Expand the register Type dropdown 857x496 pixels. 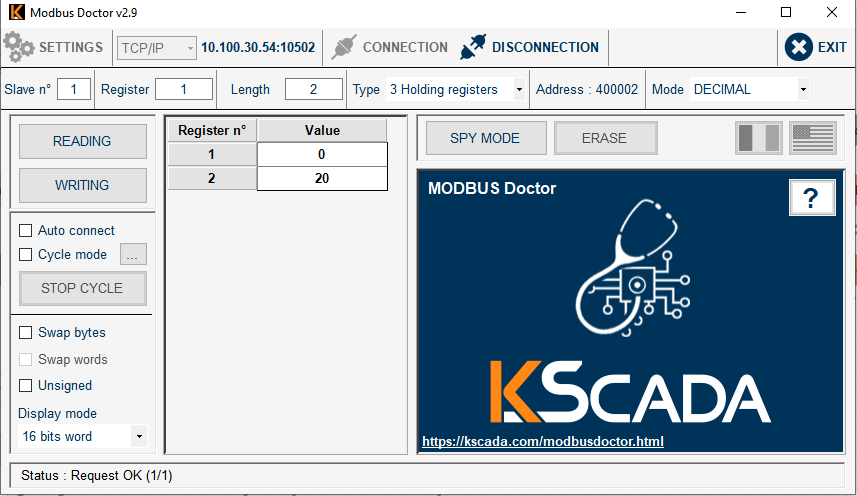519,90
